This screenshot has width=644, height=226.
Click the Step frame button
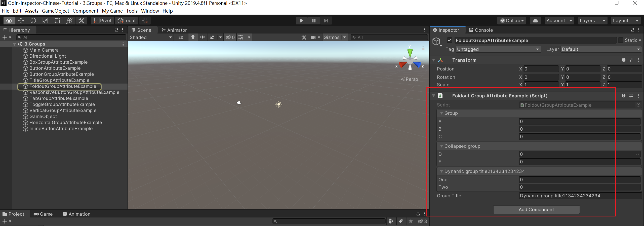[x=326, y=21]
